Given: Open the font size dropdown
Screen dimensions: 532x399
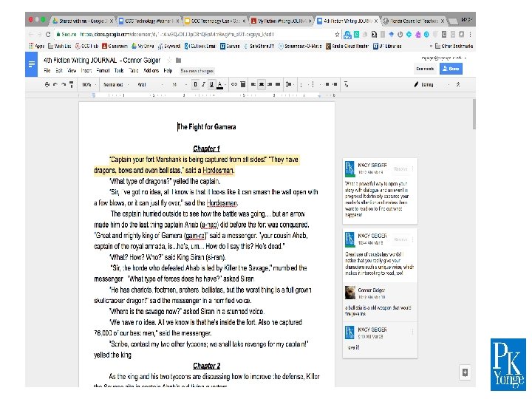Looking at the screenshot, I should [179, 84].
